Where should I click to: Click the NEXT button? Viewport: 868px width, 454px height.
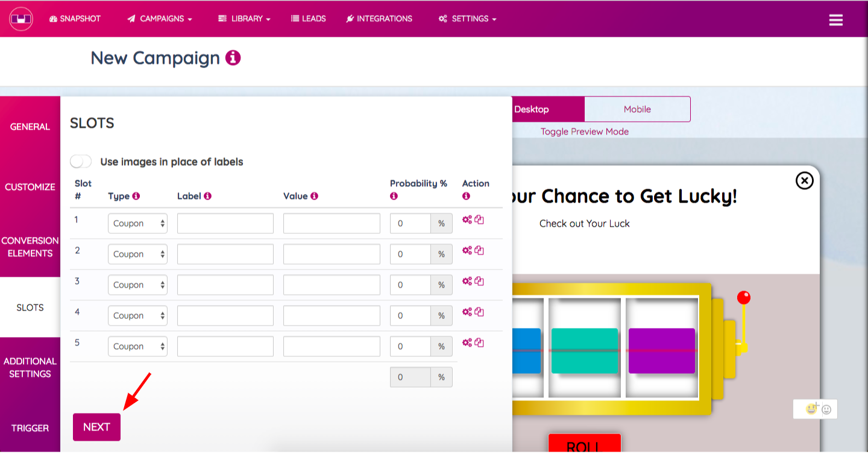[x=96, y=427]
